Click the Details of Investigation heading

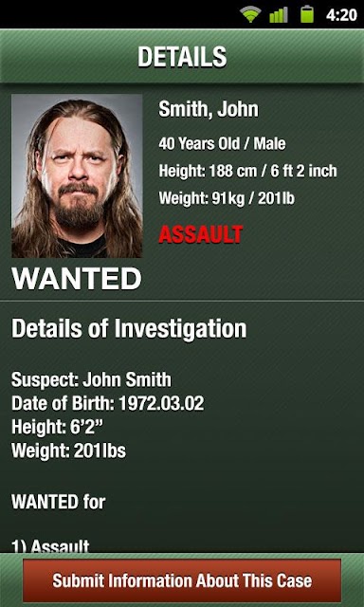[129, 328]
